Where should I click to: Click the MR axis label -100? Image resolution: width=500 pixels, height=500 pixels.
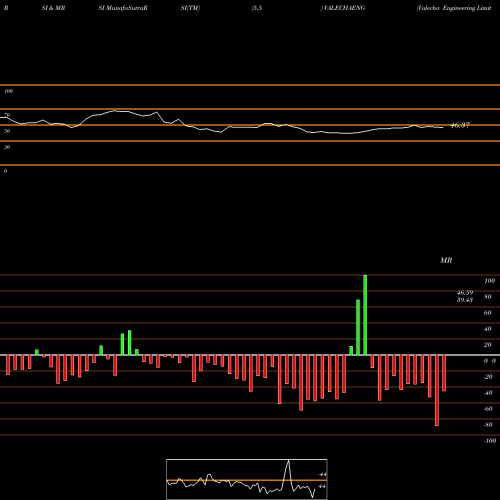tap(490, 441)
